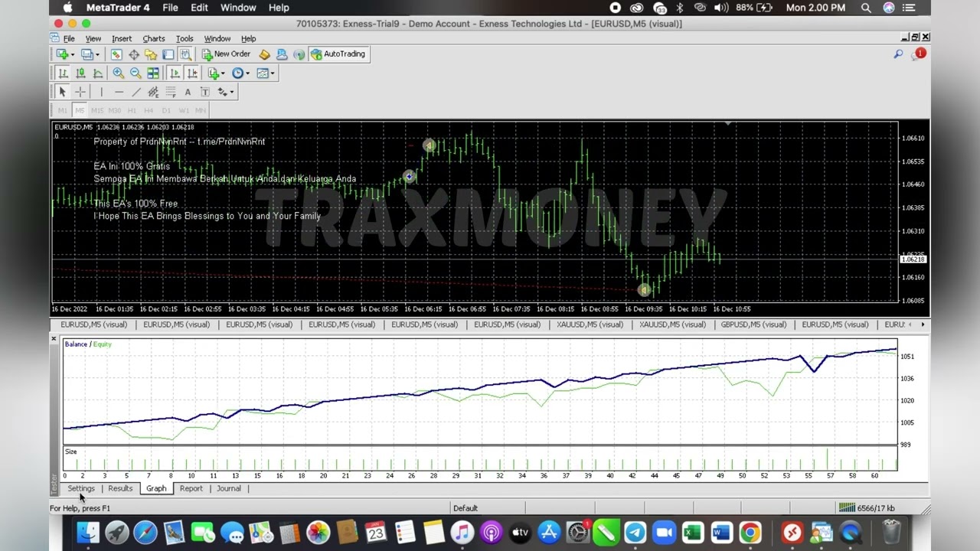Switch chart to line chart mode
Image resolution: width=980 pixels, height=551 pixels.
pyautogui.click(x=98, y=73)
